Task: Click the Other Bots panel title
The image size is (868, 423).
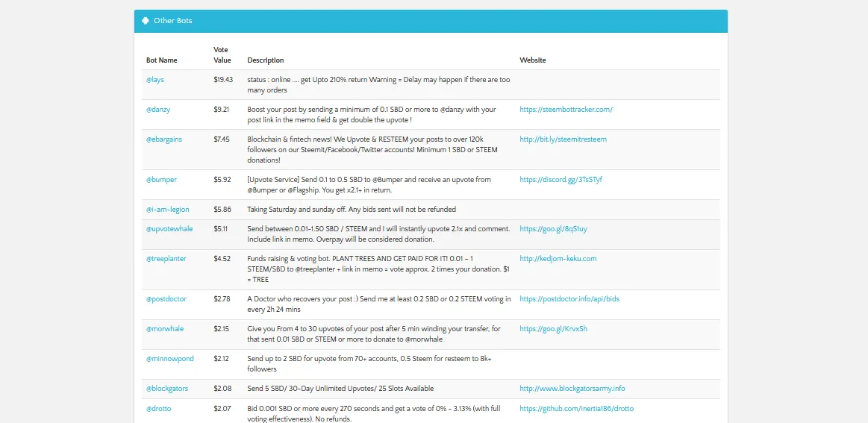Action: [173, 21]
